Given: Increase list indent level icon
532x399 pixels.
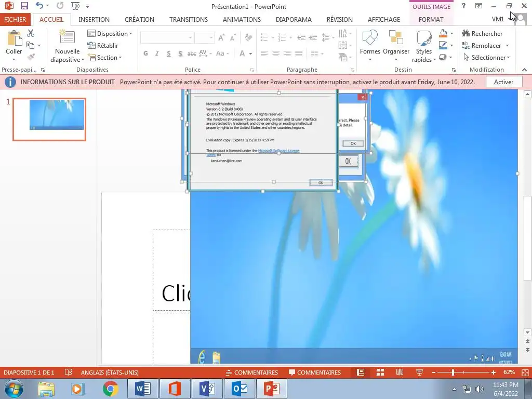Looking at the screenshot, I should point(313,37).
